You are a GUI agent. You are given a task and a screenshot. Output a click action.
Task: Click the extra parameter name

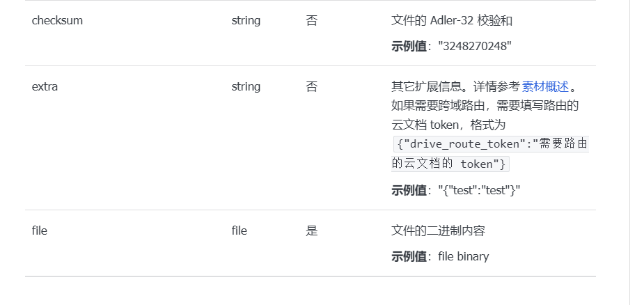[x=45, y=87]
